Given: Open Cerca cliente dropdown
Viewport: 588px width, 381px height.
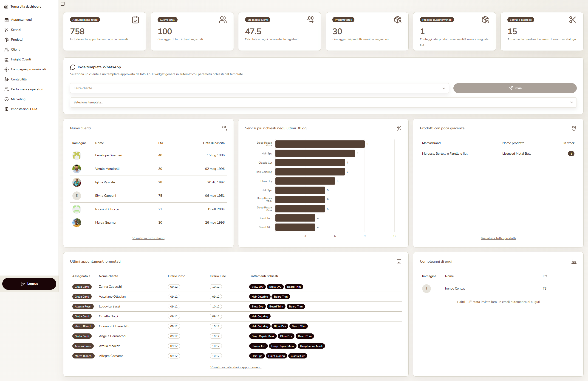Looking at the screenshot, I should tap(259, 88).
